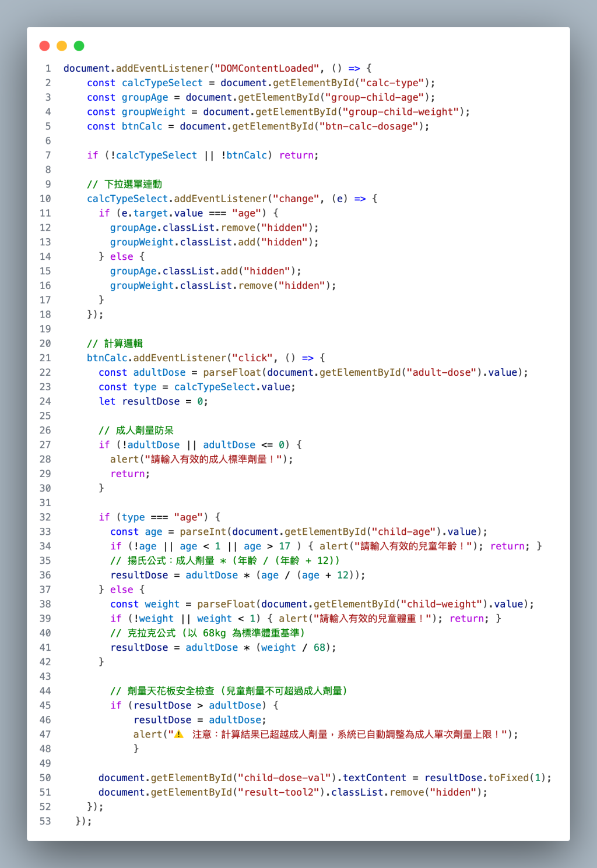
Task: Click the comment "// 計算邏輯"
Action: click(x=115, y=344)
